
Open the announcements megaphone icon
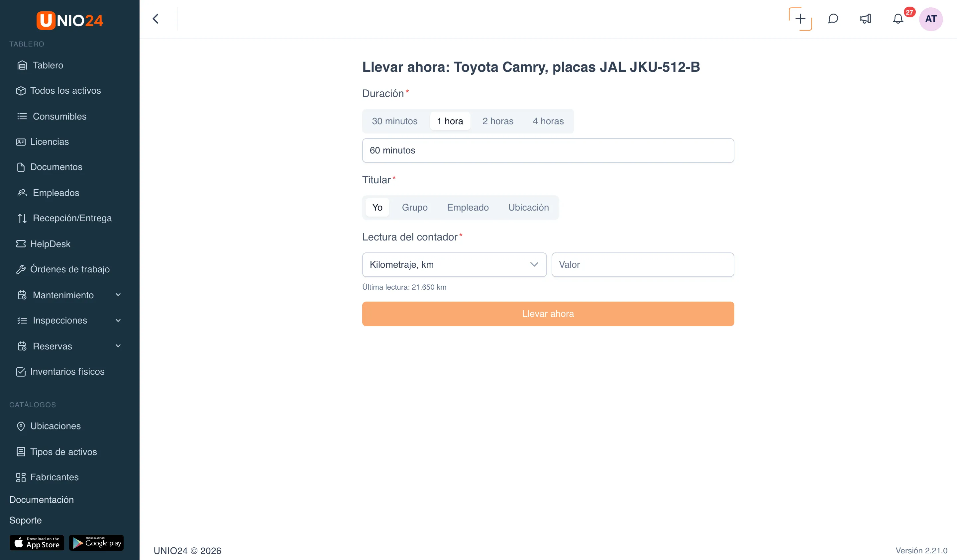pos(866,19)
